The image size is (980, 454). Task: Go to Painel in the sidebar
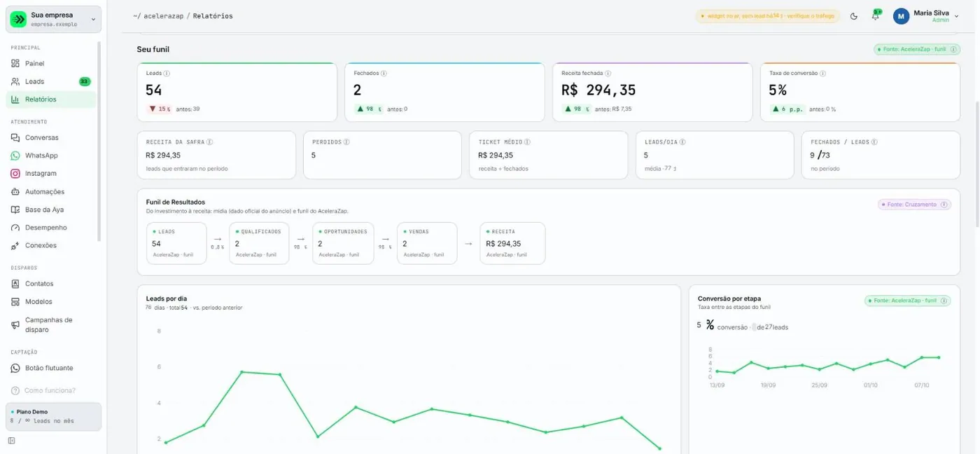click(51, 64)
